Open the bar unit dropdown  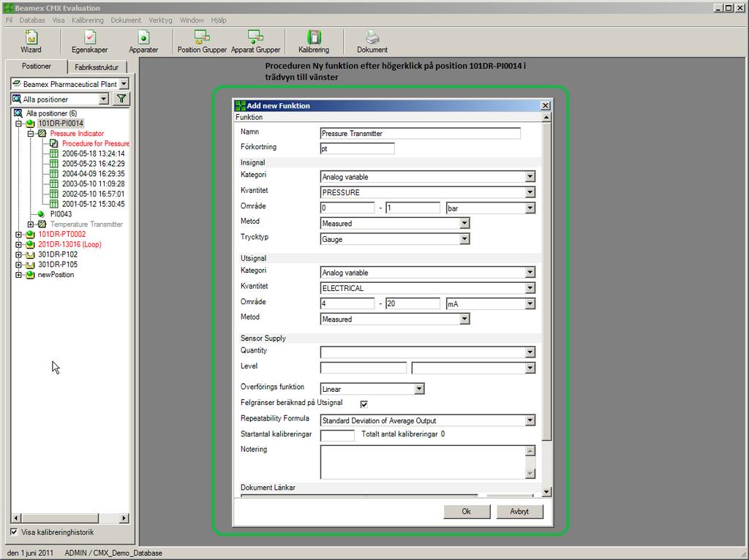(530, 208)
